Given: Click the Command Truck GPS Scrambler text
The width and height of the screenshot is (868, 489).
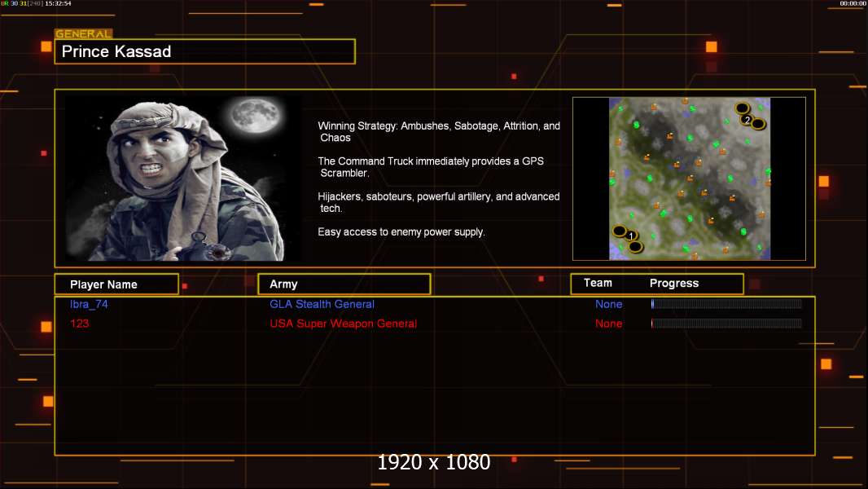Looking at the screenshot, I should coord(431,167).
